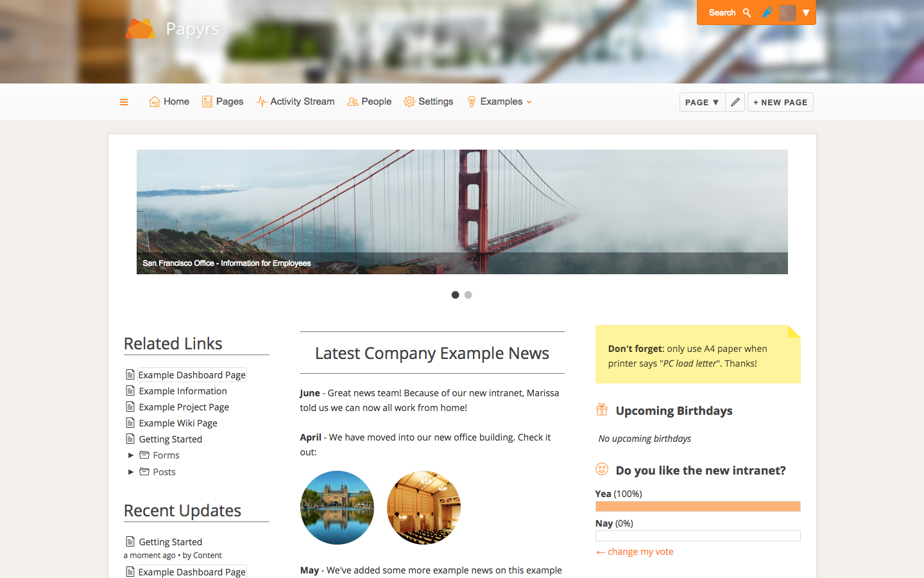Click the Forms folder label
Viewport: 924px width, 578px height.
click(x=166, y=455)
